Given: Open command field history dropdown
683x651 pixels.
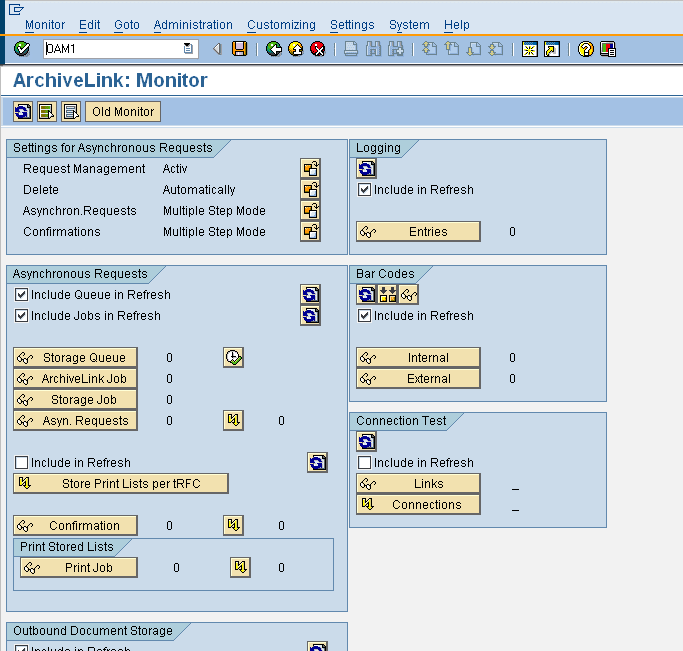Looking at the screenshot, I should [x=188, y=48].
